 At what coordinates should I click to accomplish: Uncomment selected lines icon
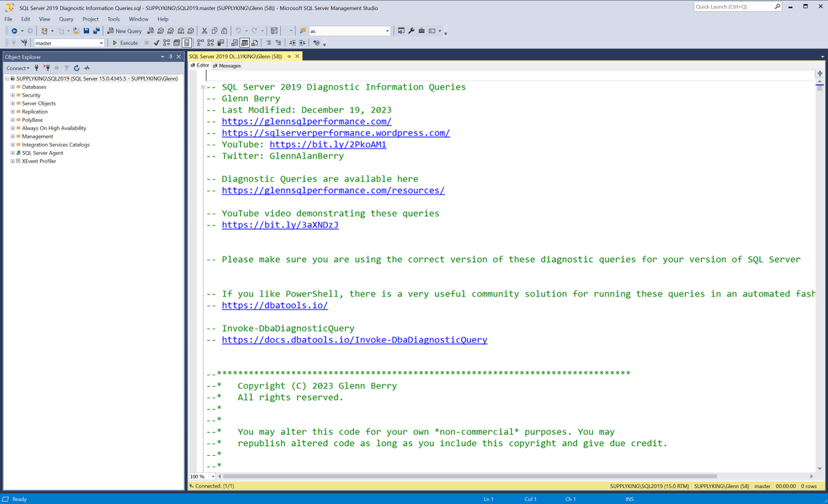point(278,43)
